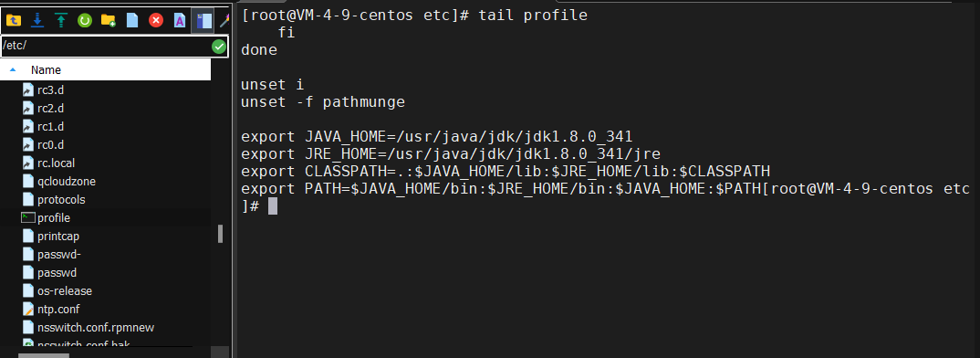Click the blue download arrow icon
Image resolution: width=980 pixels, height=358 pixels.
[x=37, y=21]
